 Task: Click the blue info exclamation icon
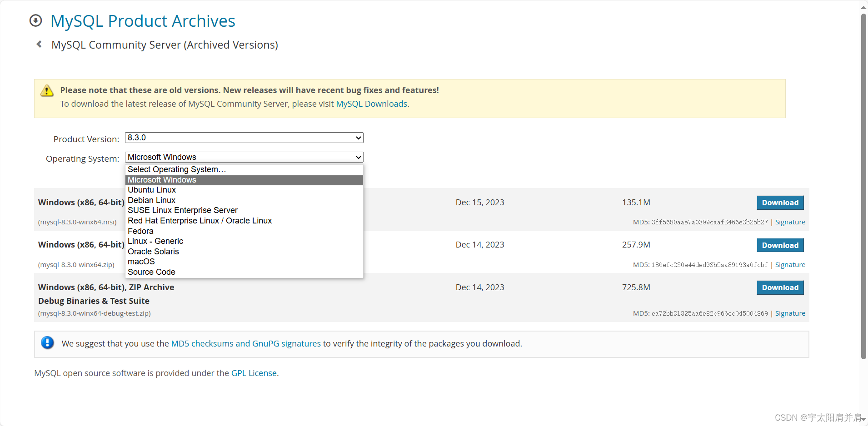47,342
